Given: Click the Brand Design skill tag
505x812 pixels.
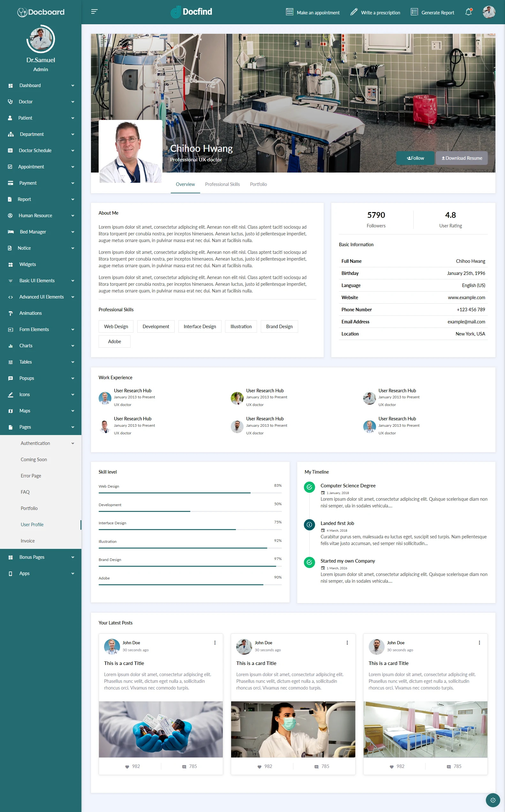Looking at the screenshot, I should point(279,327).
